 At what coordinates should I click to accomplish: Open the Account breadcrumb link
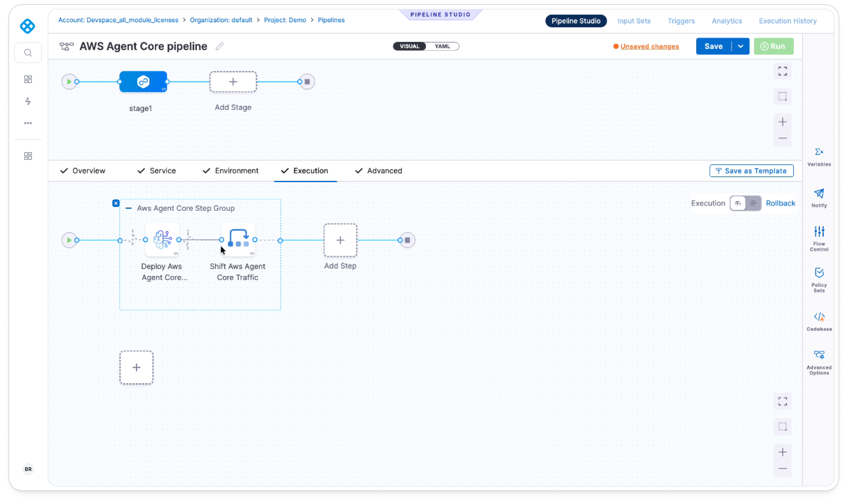[x=118, y=20]
